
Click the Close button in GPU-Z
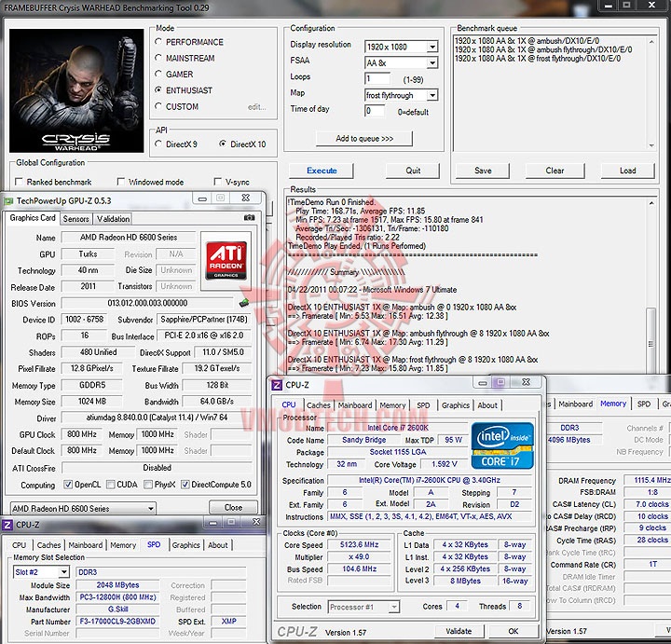coord(233,508)
